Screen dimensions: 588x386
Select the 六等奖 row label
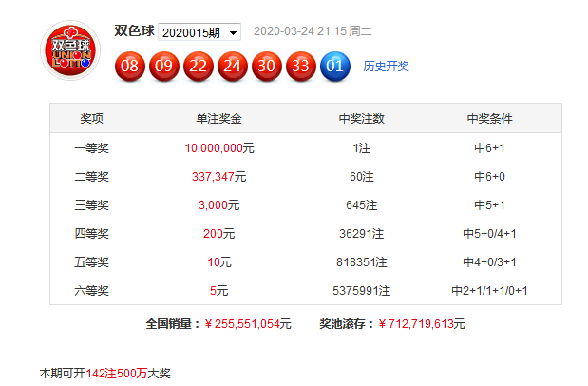click(91, 291)
